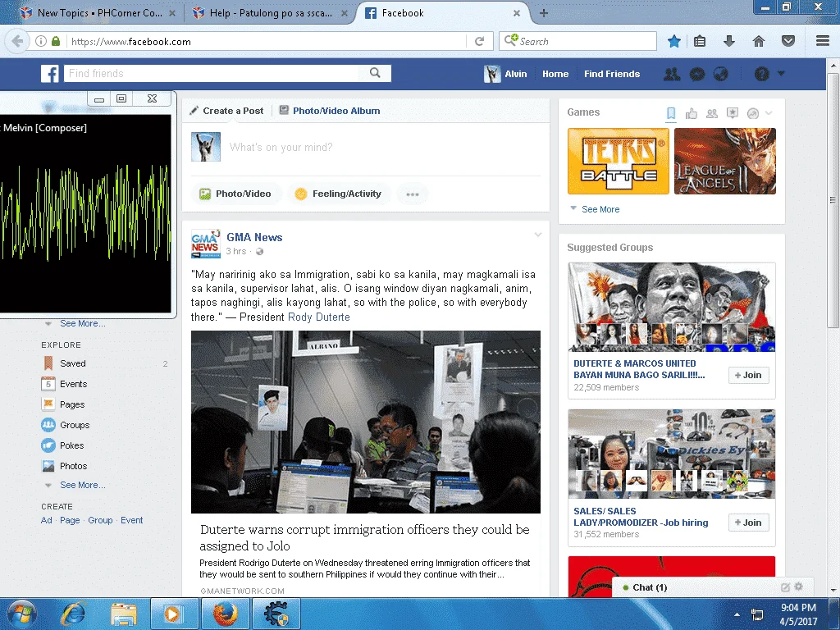Image resolution: width=840 pixels, height=630 pixels.
Task: Click the Facebook logo in the blue bar
Action: pos(50,73)
